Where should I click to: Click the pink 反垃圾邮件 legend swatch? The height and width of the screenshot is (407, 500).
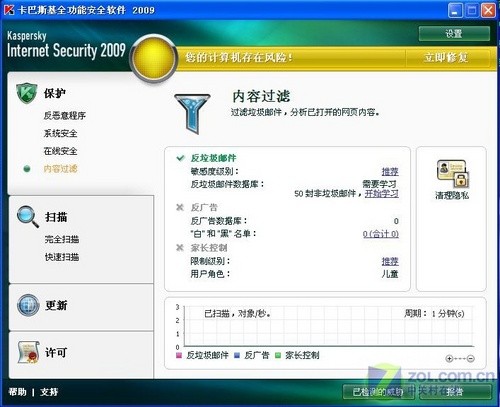pos(179,355)
